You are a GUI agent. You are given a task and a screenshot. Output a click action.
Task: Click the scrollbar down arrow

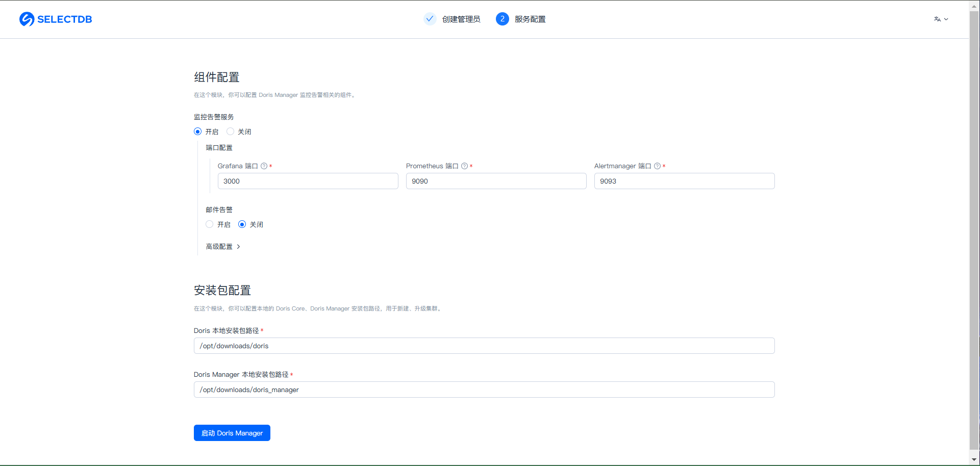coord(974,460)
